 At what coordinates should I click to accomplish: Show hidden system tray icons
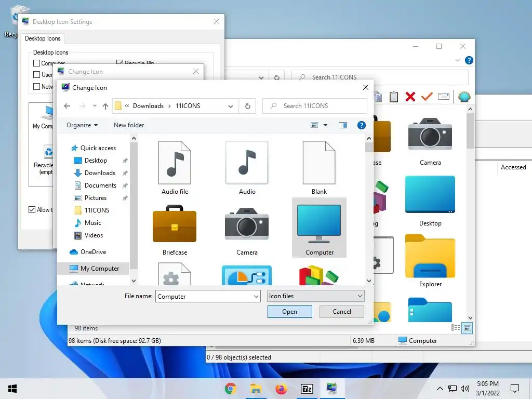tap(440, 389)
